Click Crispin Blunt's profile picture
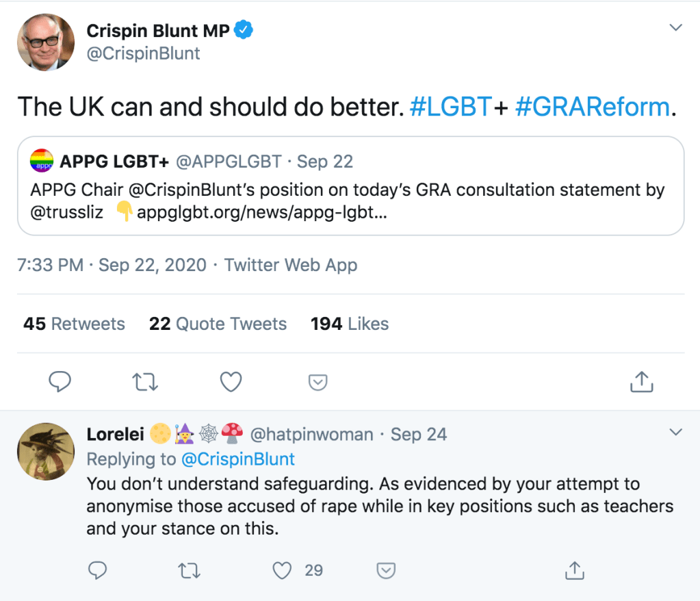 coord(46,41)
